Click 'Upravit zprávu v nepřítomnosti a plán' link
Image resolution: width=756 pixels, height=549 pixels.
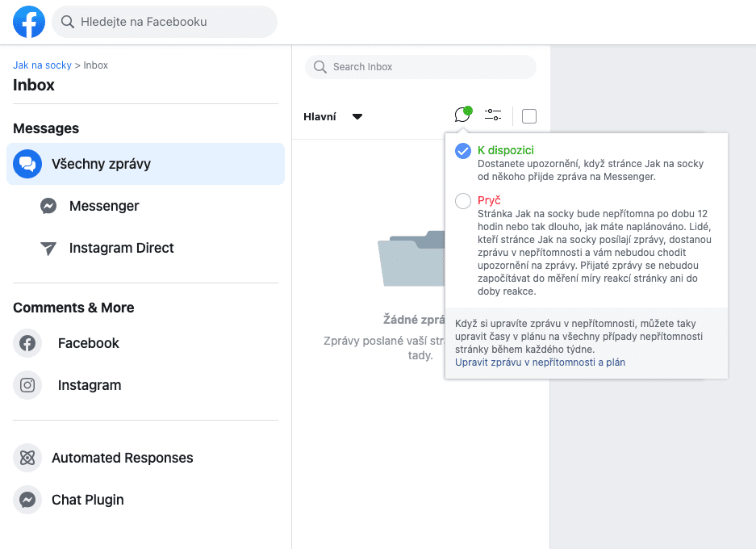point(540,363)
